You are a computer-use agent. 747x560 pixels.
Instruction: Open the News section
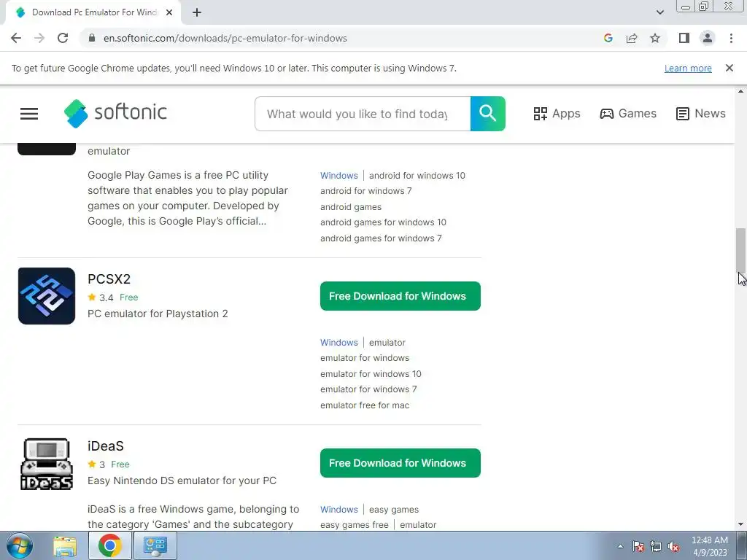(701, 113)
